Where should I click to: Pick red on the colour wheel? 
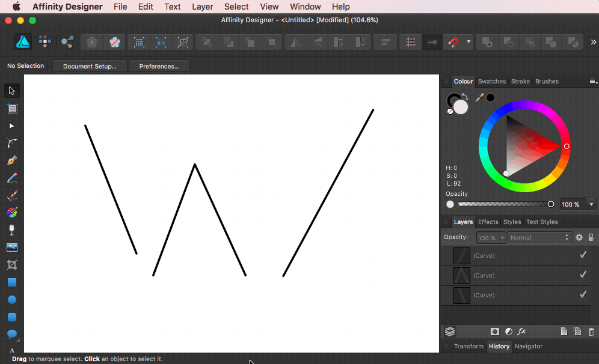(x=566, y=146)
